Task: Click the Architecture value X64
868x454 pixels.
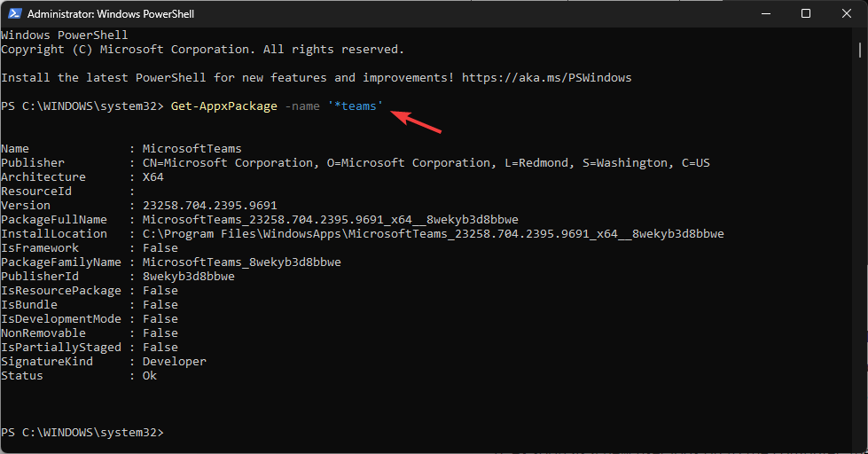Action: (152, 177)
